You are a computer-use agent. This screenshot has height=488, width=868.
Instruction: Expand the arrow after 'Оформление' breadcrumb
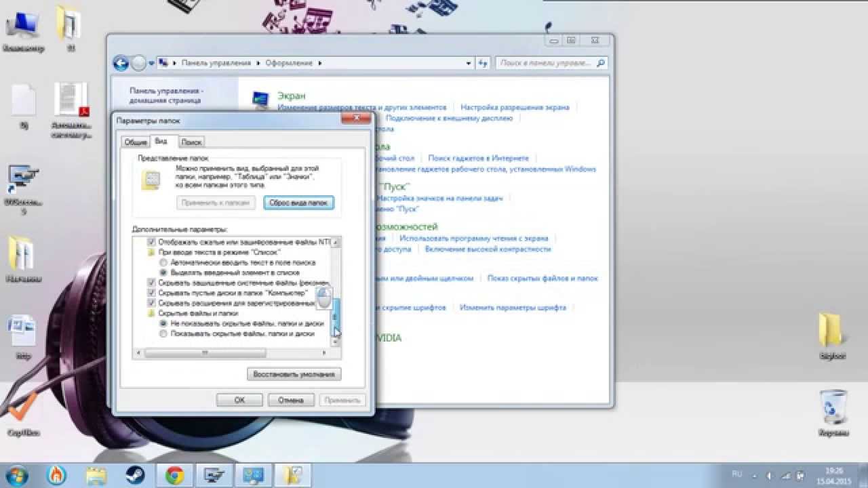click(319, 63)
